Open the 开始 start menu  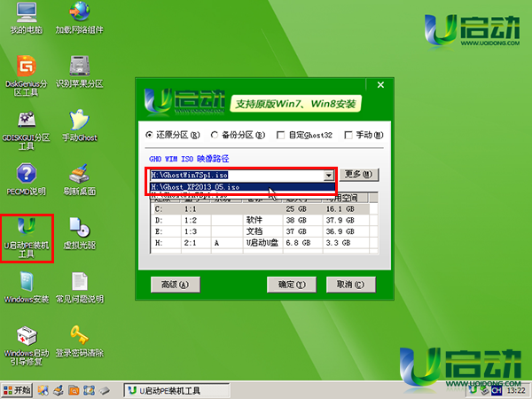[x=17, y=390]
